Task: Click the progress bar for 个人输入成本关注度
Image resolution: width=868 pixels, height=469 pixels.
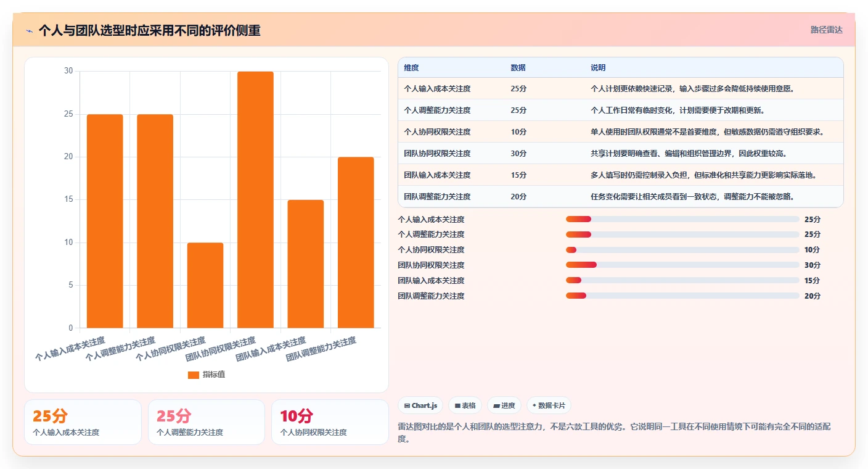Action: [682, 219]
